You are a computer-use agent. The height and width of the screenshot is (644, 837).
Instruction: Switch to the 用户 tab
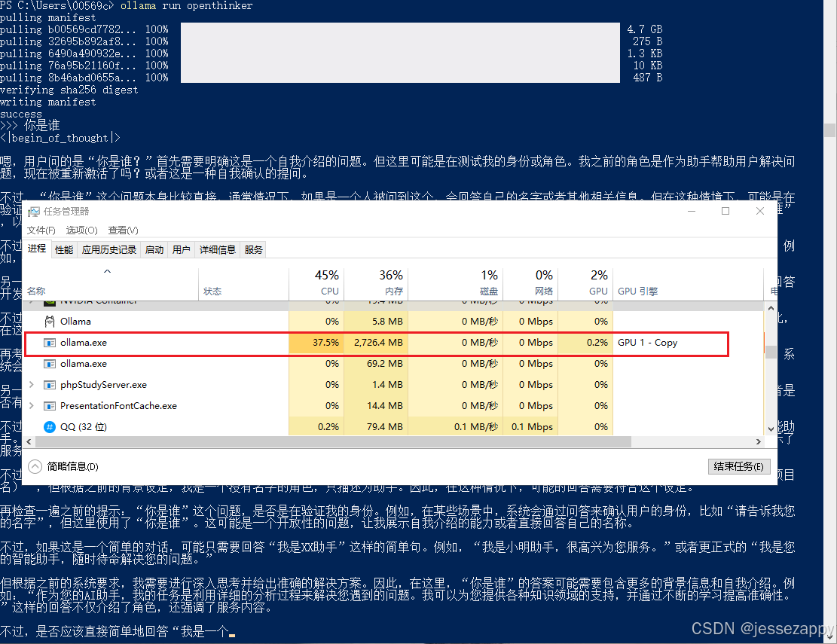181,250
